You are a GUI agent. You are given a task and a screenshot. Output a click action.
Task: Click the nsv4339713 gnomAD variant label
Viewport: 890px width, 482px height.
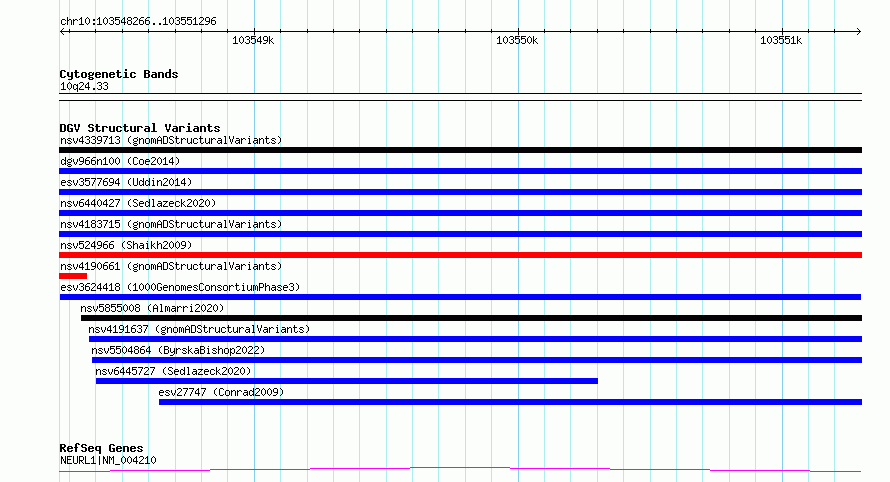pos(171,140)
